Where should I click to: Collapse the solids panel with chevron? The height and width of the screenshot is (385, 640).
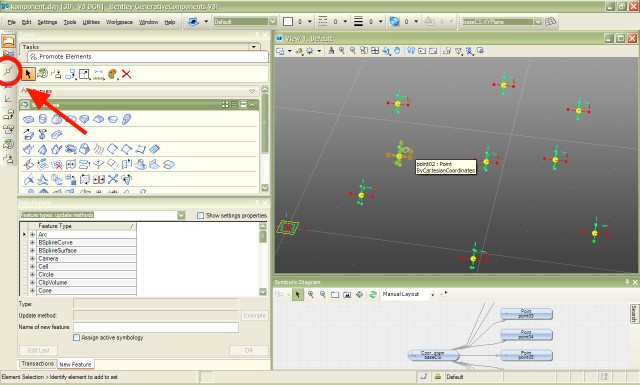click(x=252, y=105)
